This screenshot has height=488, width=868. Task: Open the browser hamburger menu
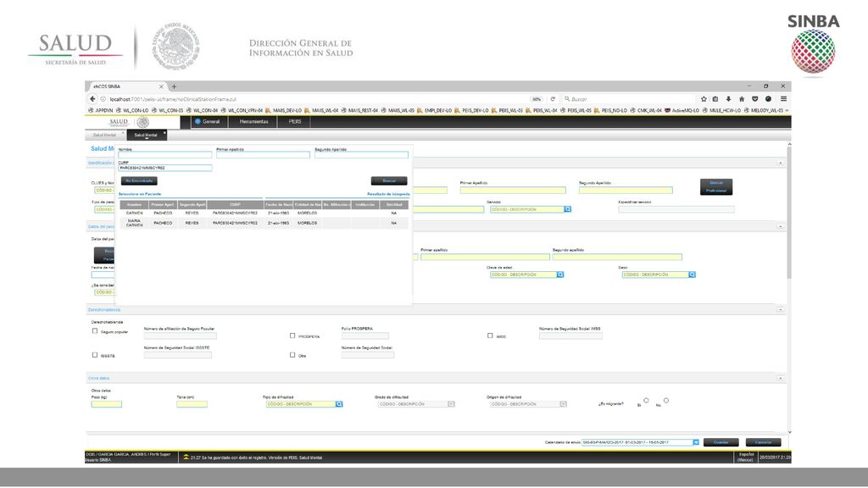pyautogui.click(x=783, y=99)
